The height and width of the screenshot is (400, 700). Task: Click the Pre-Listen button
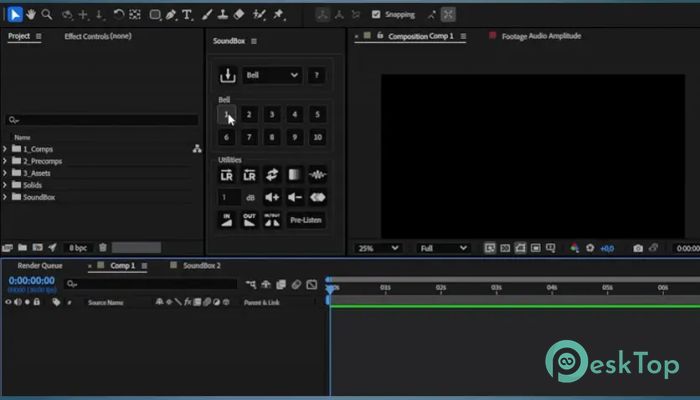pyautogui.click(x=306, y=220)
